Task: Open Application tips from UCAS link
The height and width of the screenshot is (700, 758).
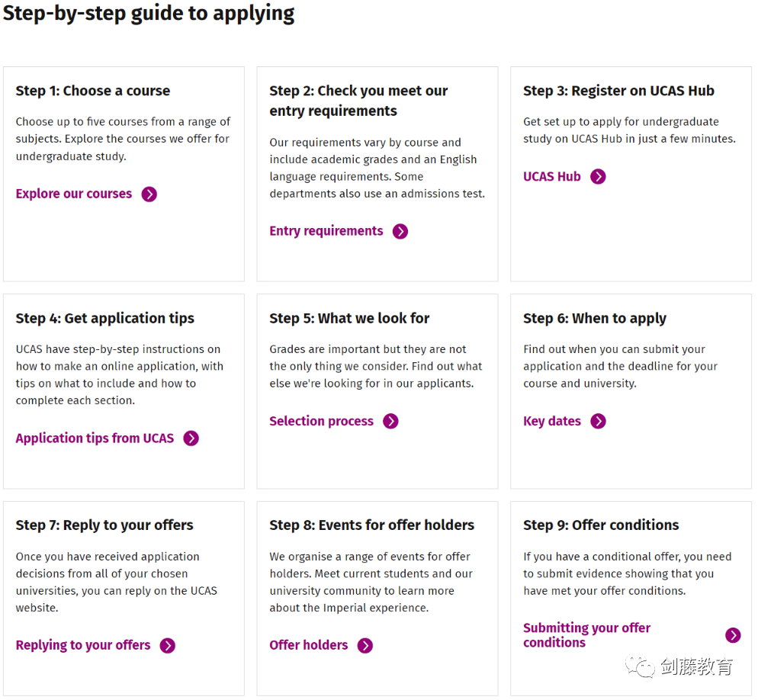Action: tap(95, 438)
